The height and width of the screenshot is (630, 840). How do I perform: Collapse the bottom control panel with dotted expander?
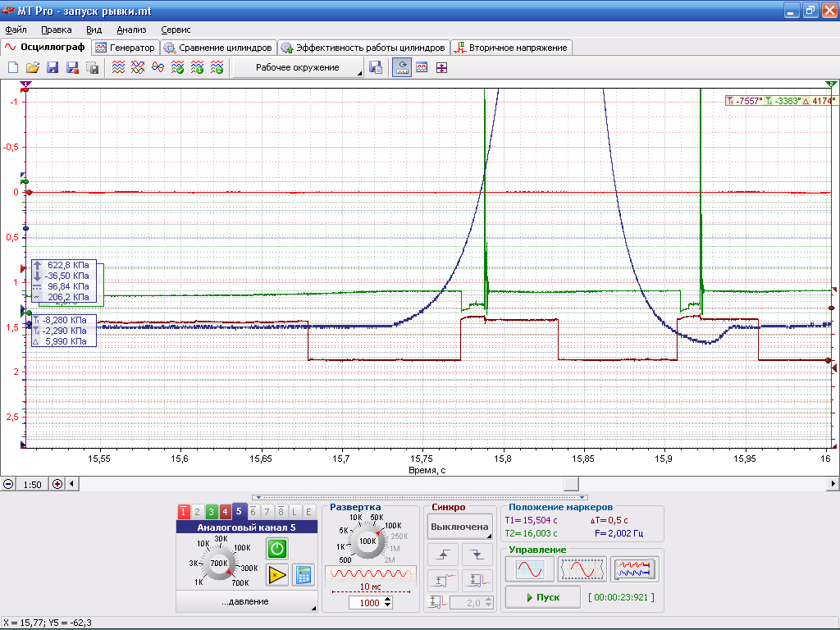[x=420, y=497]
